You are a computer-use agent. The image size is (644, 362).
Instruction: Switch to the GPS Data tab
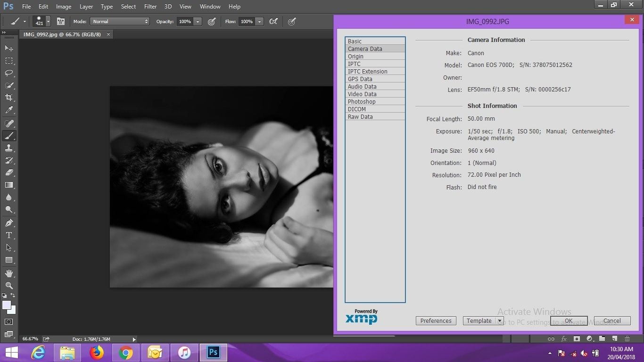tap(375, 79)
